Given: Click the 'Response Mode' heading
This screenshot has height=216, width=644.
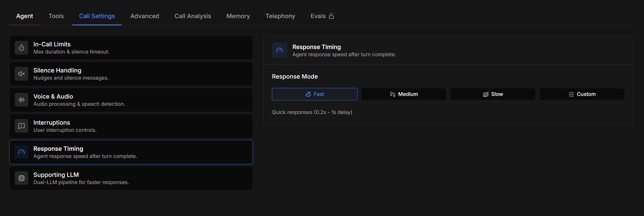Looking at the screenshot, I should pyautogui.click(x=295, y=76).
